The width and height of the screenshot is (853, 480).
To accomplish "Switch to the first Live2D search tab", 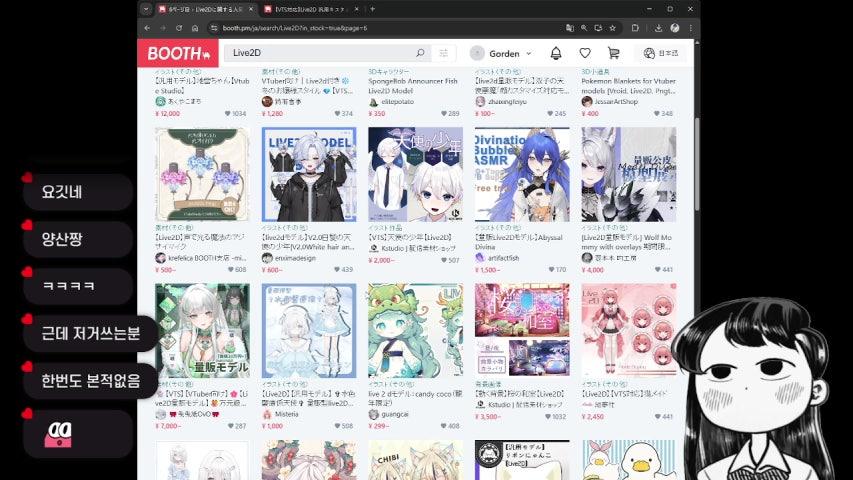I will (205, 9).
